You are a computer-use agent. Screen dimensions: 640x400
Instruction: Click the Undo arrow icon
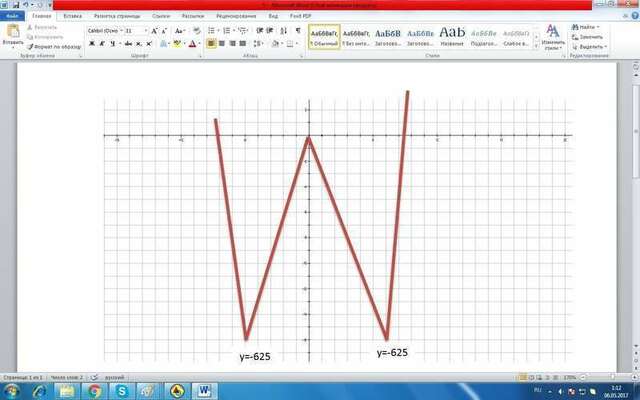tap(27, 5)
